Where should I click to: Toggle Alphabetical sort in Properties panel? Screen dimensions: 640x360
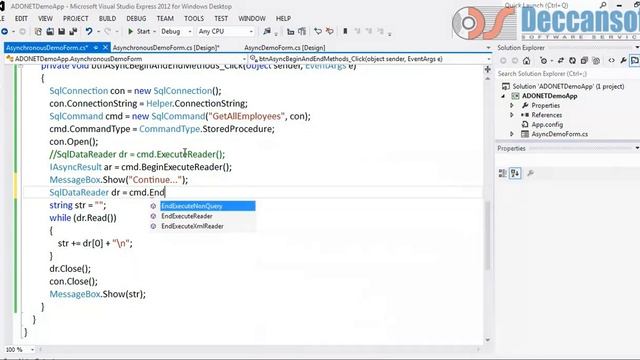pyautogui.click(x=515, y=173)
